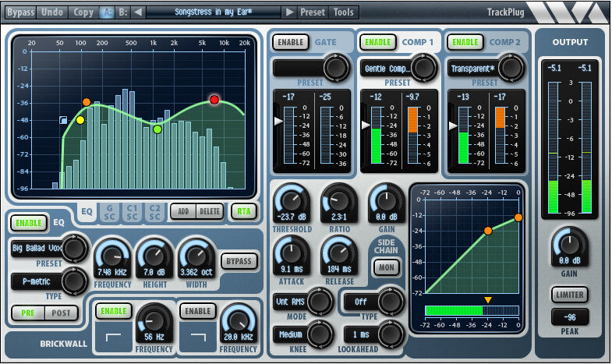Select the yellow EQ band node
This screenshot has height=364, width=612.
click(80, 120)
